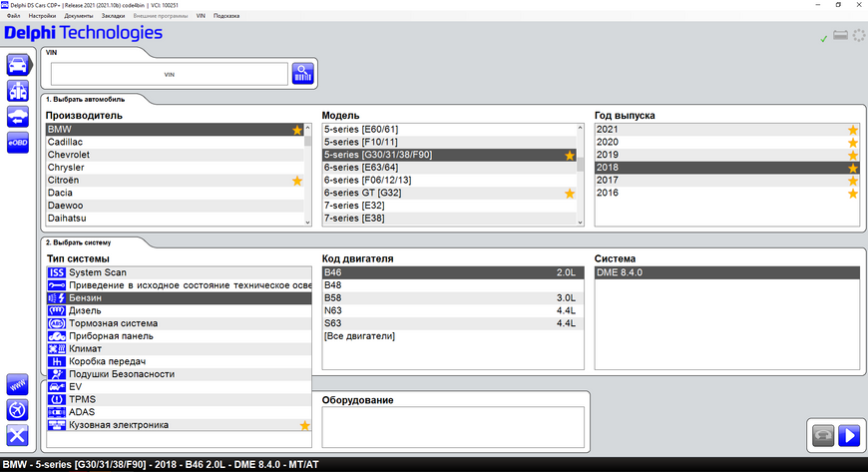Toggle favorite star for year 2019

853,155
